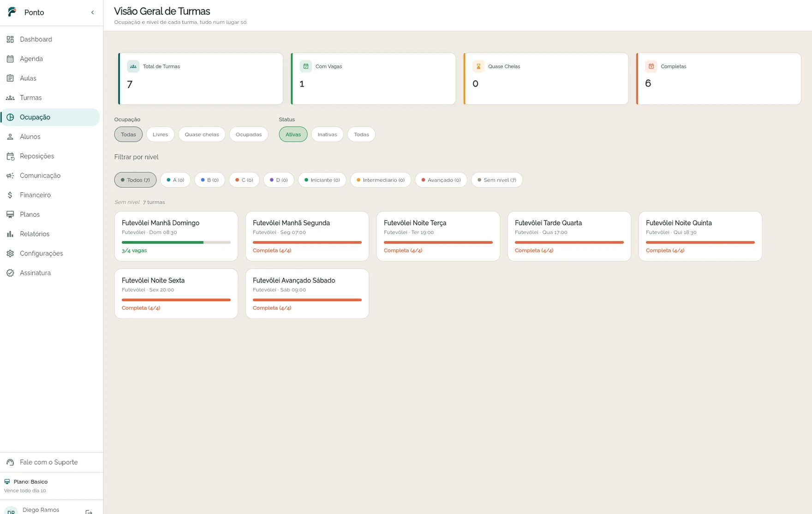Click the Reposições calendar icon
The width and height of the screenshot is (812, 514).
[x=10, y=156]
